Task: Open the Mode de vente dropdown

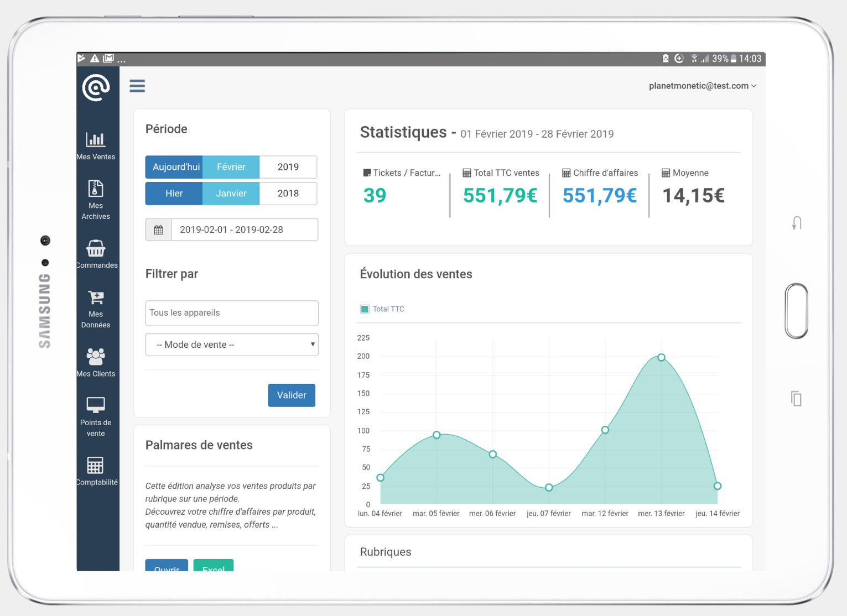Action: (x=231, y=344)
